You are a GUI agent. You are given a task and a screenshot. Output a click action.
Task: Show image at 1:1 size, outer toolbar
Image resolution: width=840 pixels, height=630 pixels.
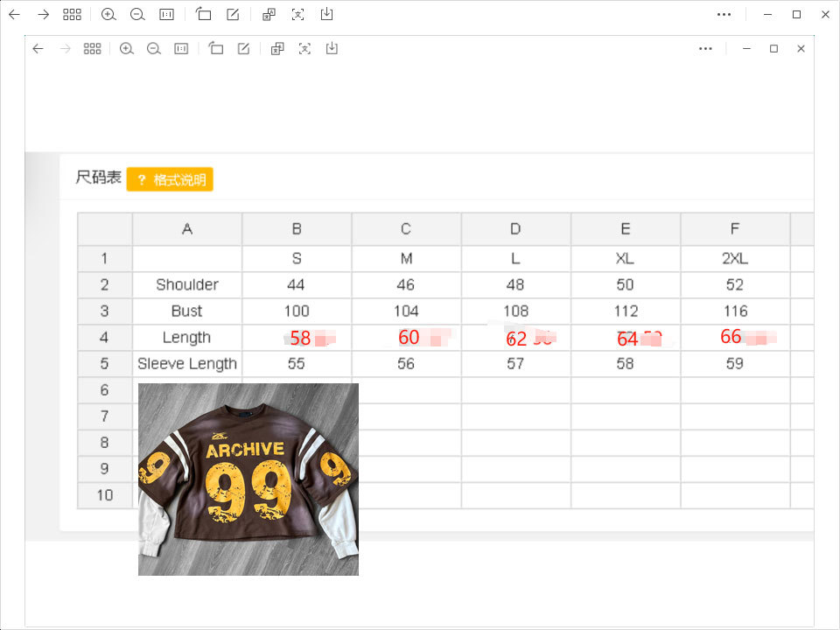[166, 15]
